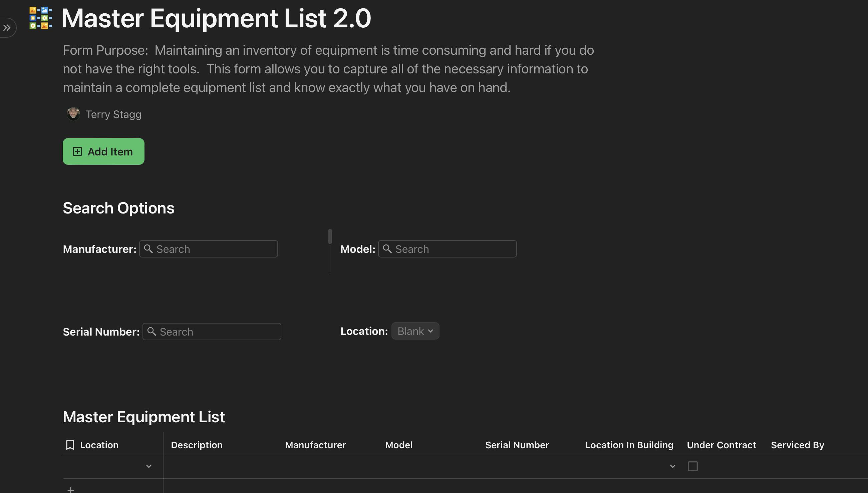868x493 pixels.
Task: Open the Location cell dropdown in first row
Action: click(x=149, y=467)
